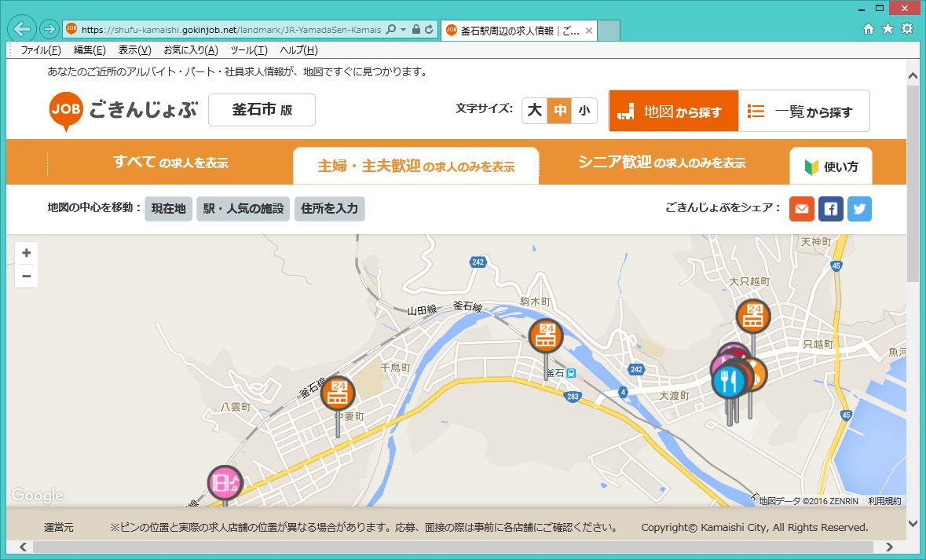Screen dimensions: 926x560
Task: Switch to すべての求人を表示 tab
Action: 170,163
